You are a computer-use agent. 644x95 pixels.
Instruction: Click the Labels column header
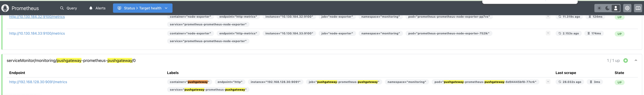173,73
